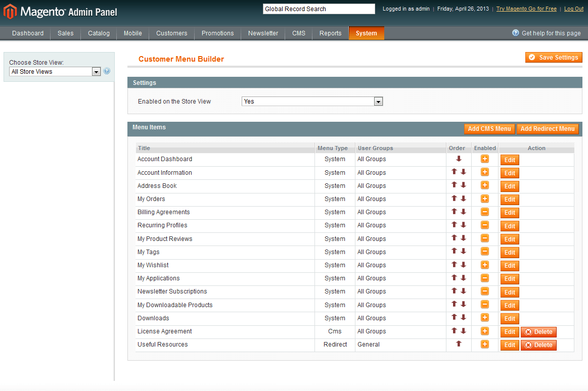Screen dimensions: 588x391
Task: Move My Product Reviews down arrow
Action: [x=464, y=238]
